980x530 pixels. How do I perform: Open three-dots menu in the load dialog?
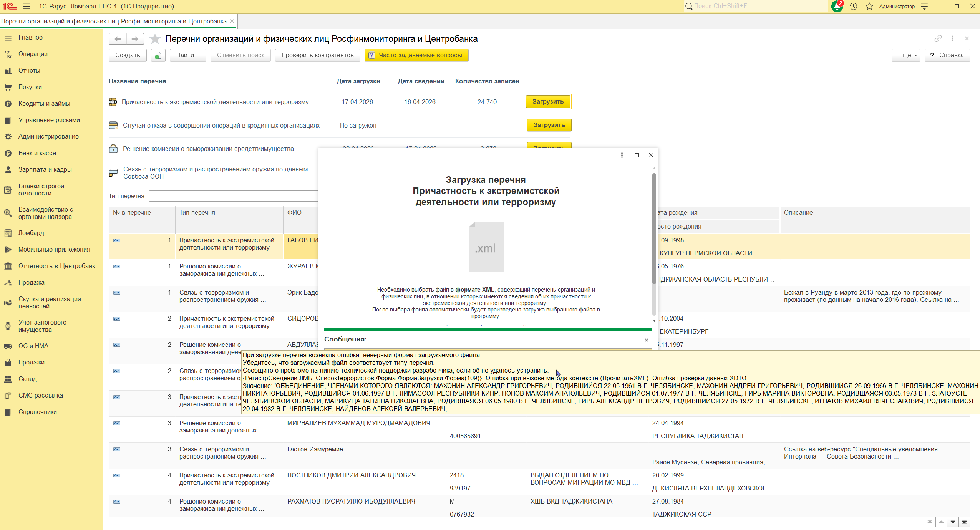coord(622,155)
